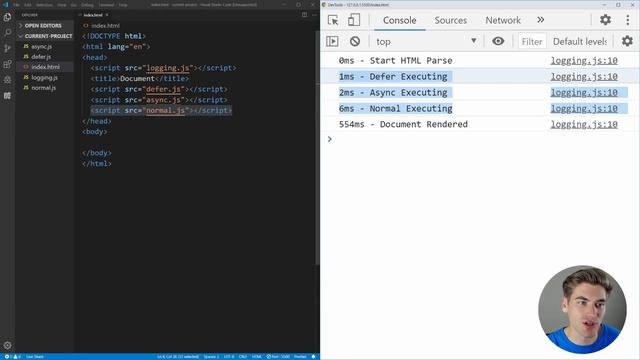Open the Explorer view in VS Code activity bar

pyautogui.click(x=7, y=17)
